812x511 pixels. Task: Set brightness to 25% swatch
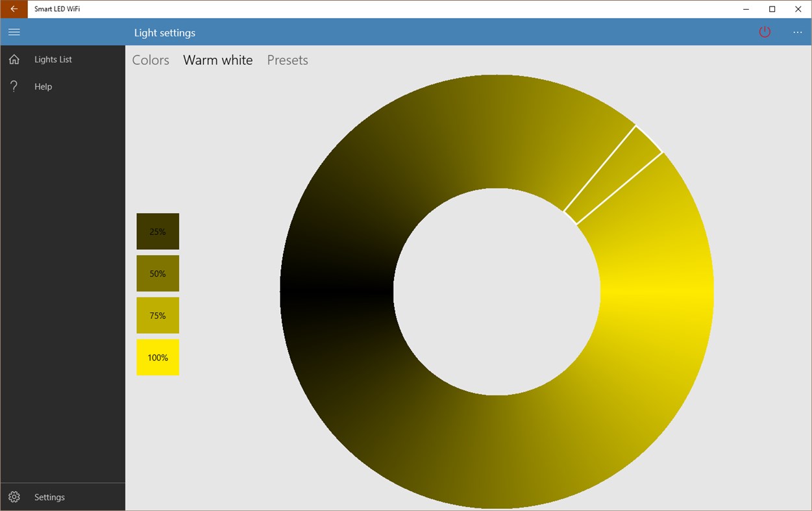(158, 231)
